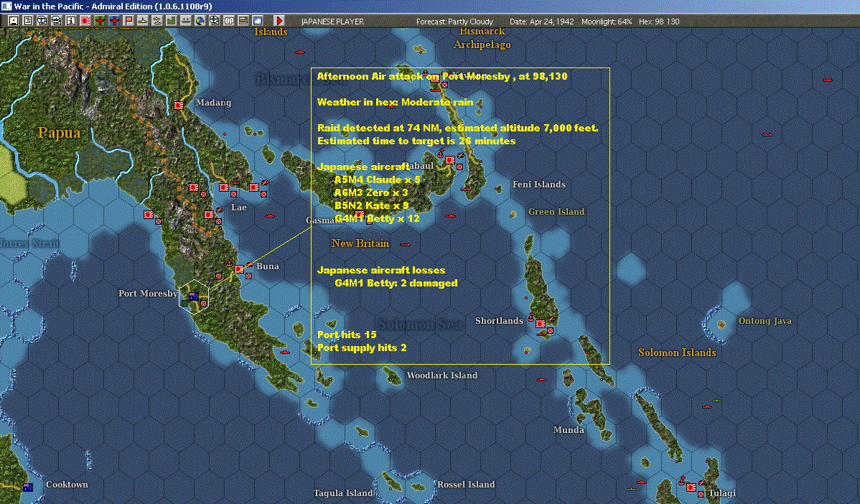Image resolution: width=860 pixels, height=504 pixels.
Task: Select the Japanese base marker at Tulagi
Action: click(691, 487)
